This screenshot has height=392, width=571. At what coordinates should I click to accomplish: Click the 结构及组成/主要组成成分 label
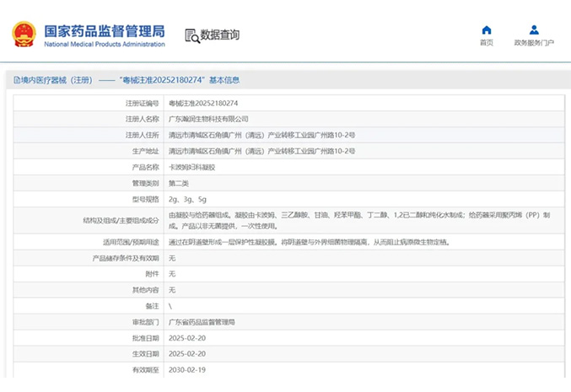(x=121, y=220)
